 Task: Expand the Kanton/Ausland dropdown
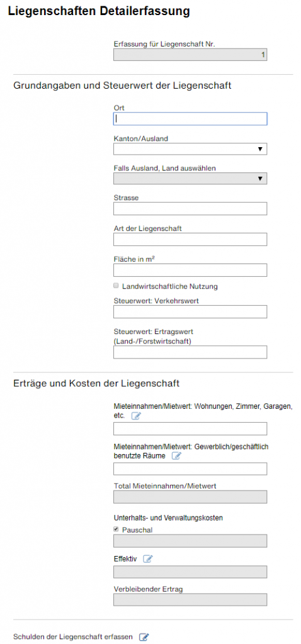coord(190,148)
